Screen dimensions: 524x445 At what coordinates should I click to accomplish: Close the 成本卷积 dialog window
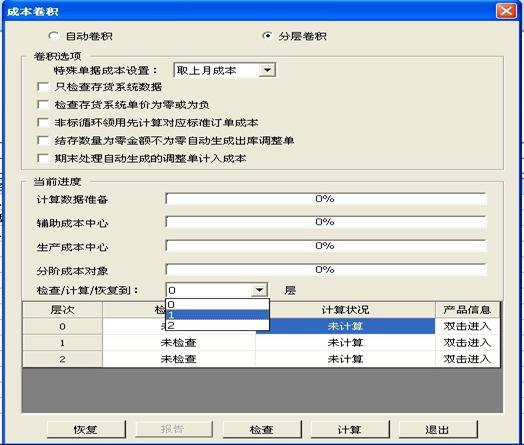click(506, 11)
